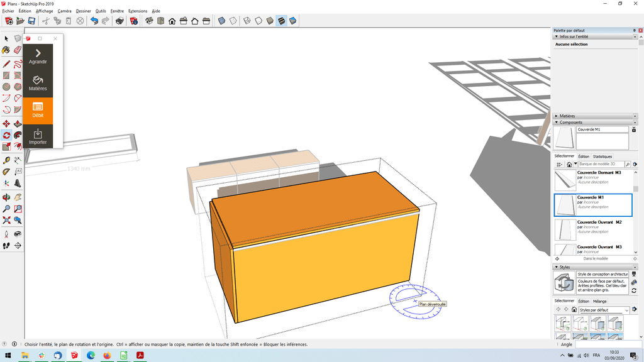
Task: Expand the Matières panel
Action: point(557,116)
